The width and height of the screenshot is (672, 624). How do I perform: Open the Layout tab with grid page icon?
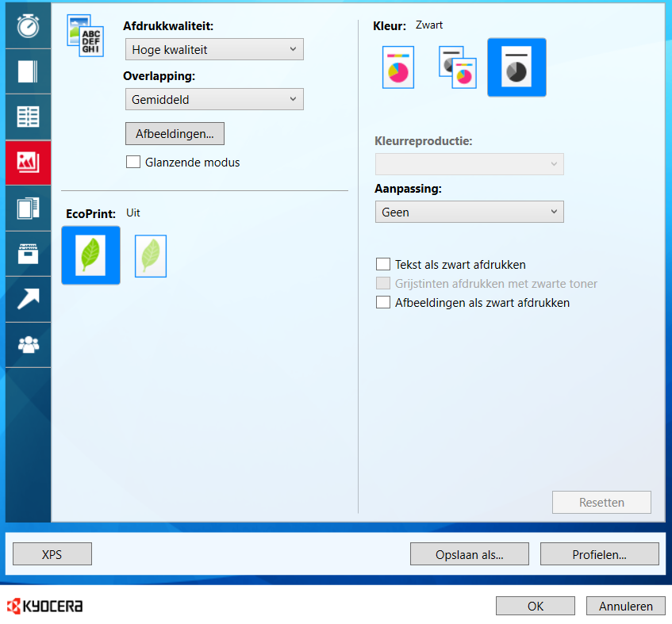[x=28, y=117]
